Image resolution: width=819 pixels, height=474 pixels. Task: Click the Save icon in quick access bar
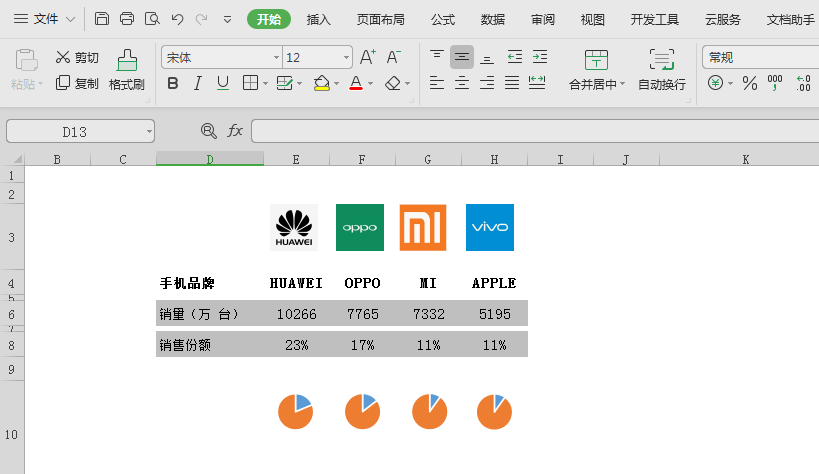coord(102,19)
